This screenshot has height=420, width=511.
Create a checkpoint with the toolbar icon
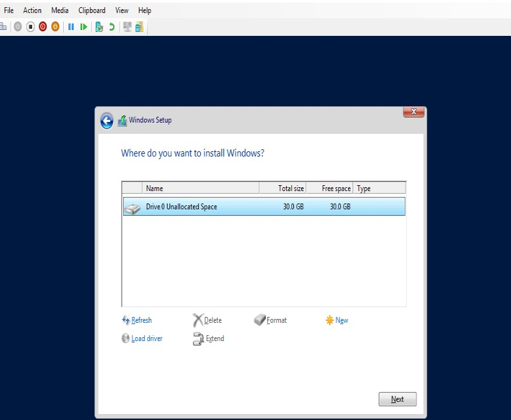pyautogui.click(x=99, y=27)
